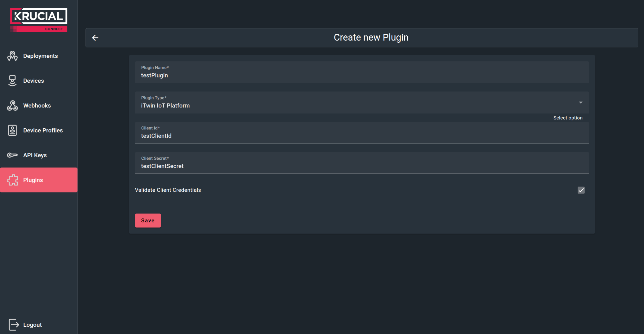Viewport: 644px width, 334px height.
Task: Click Select option under the Plugin Type field
Action: (x=568, y=118)
